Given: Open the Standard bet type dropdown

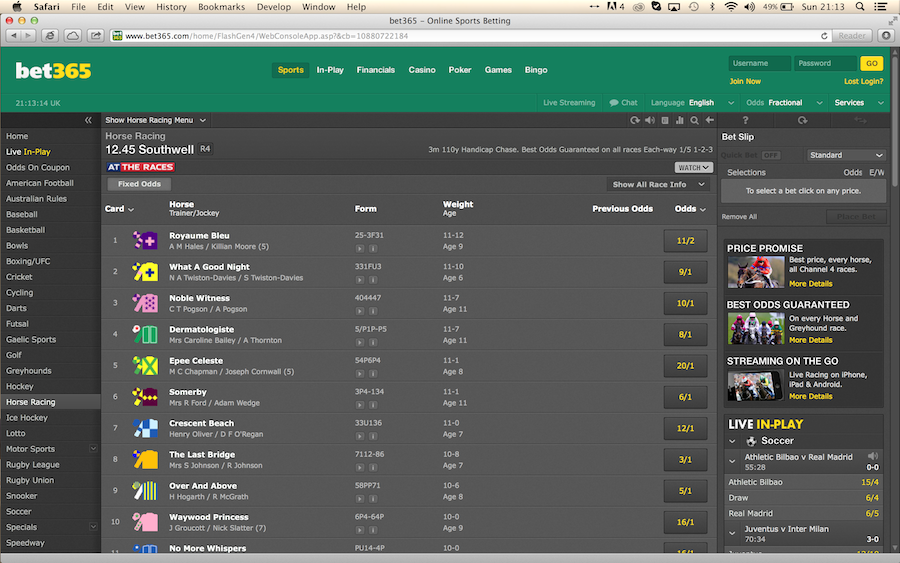Looking at the screenshot, I should click(846, 155).
